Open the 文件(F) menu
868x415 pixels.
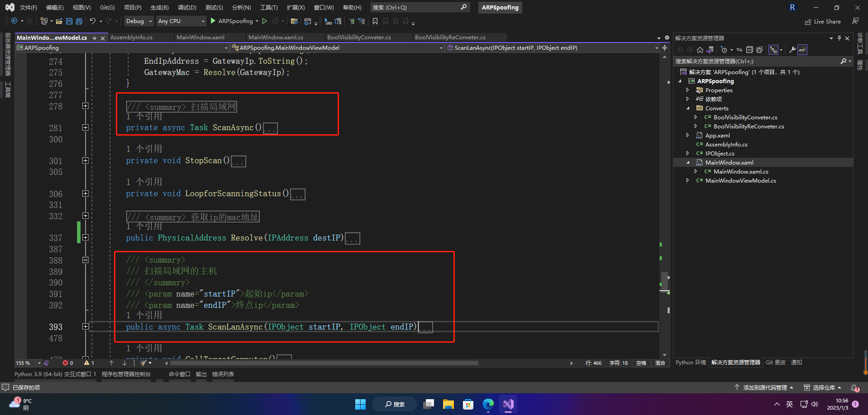pyautogui.click(x=29, y=7)
